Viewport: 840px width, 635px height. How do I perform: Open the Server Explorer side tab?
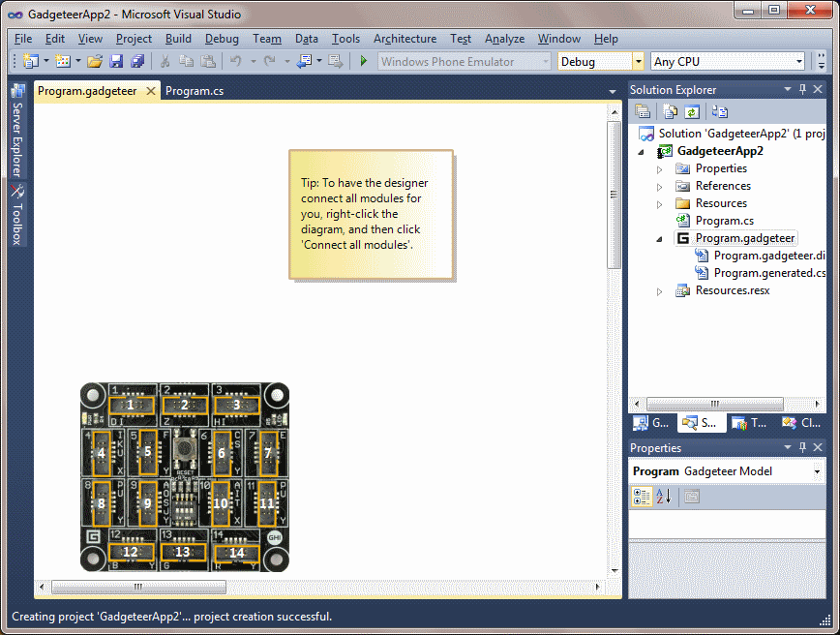click(x=17, y=131)
